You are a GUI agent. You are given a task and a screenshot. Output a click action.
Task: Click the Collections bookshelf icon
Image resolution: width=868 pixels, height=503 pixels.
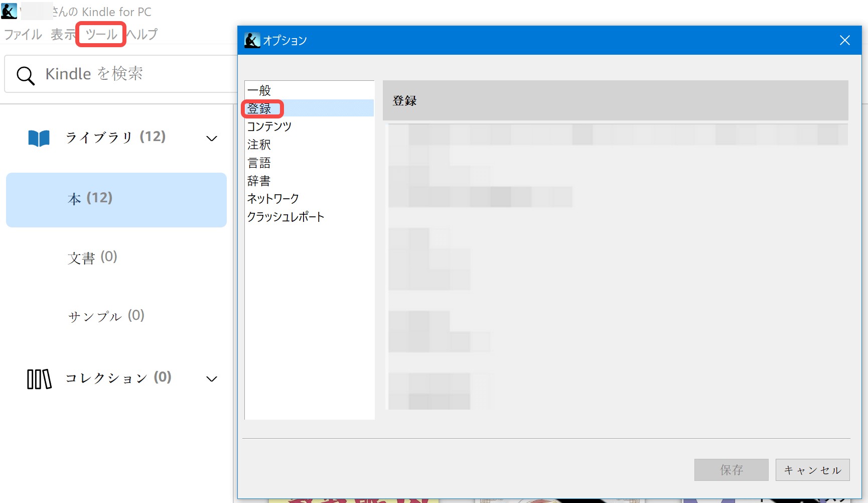pos(39,379)
